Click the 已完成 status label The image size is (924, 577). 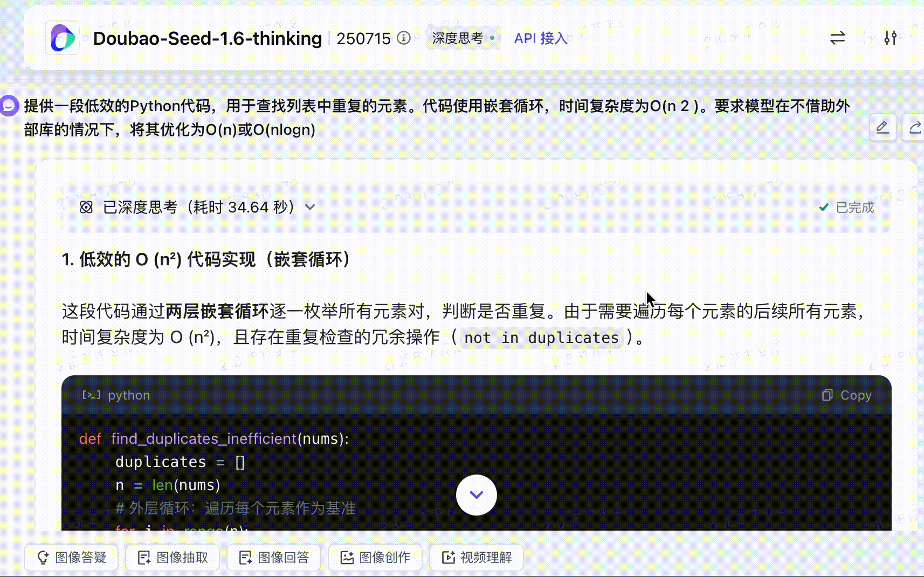click(855, 208)
